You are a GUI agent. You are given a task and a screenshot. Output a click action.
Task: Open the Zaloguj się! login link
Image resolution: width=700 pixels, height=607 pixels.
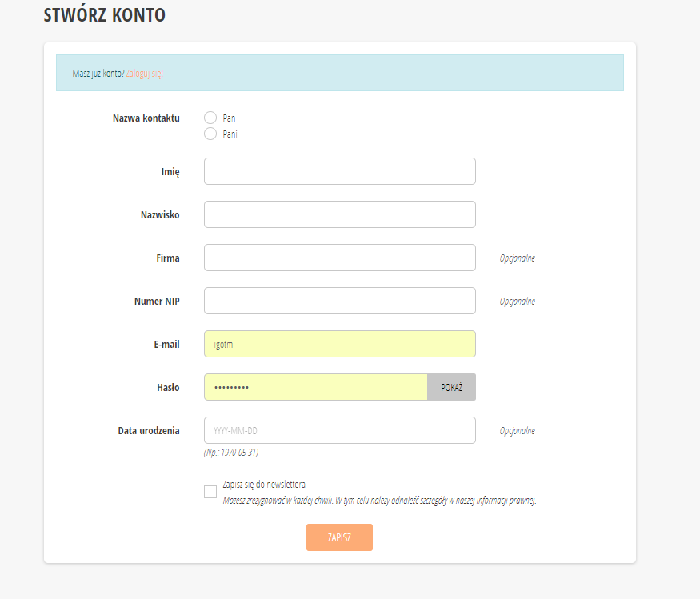point(145,73)
